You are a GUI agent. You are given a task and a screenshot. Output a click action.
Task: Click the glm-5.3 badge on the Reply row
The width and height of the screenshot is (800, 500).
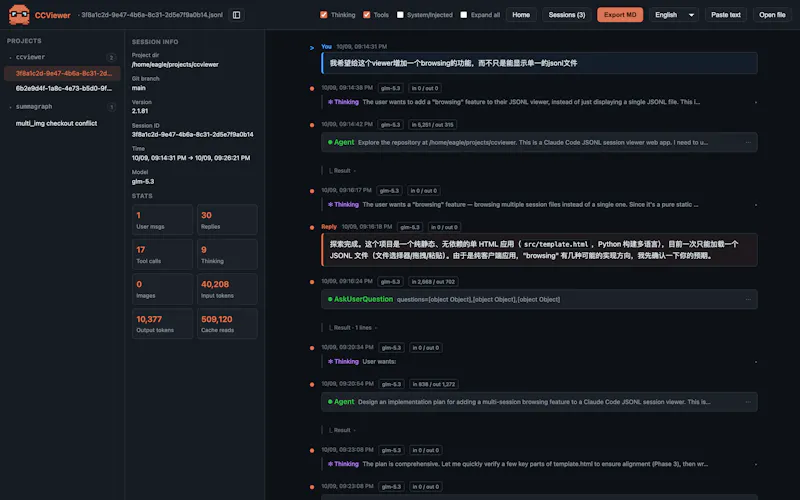pyautogui.click(x=410, y=227)
